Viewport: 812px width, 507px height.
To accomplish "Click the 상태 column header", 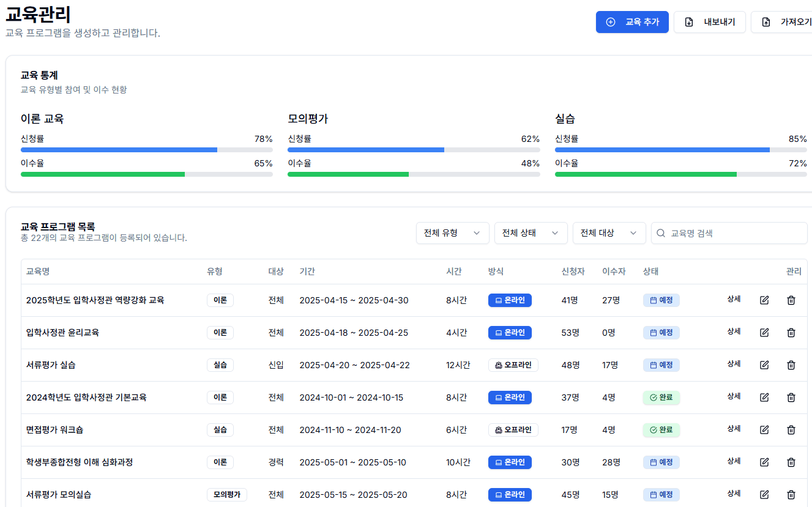I will click(651, 272).
